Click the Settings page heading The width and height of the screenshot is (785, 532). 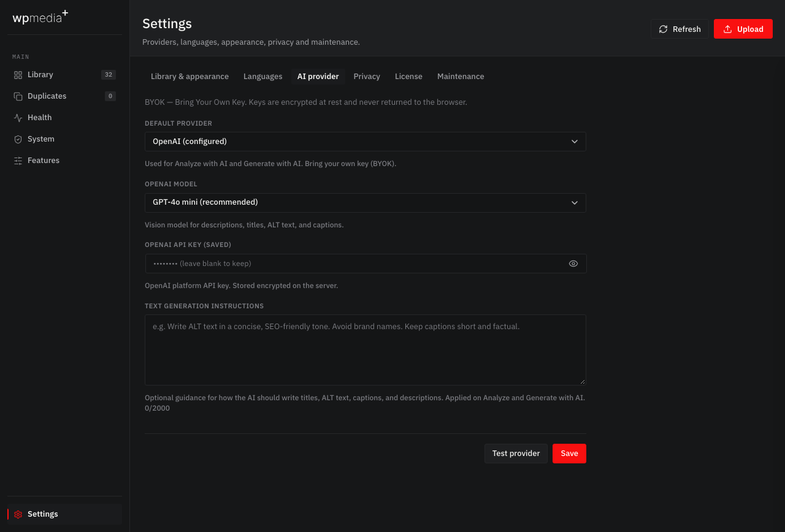click(167, 24)
